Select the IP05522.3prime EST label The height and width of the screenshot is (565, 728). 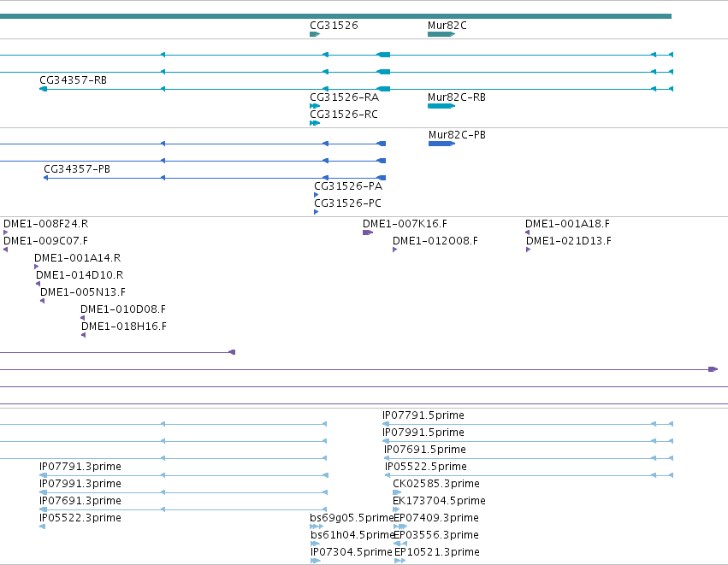tap(80, 518)
